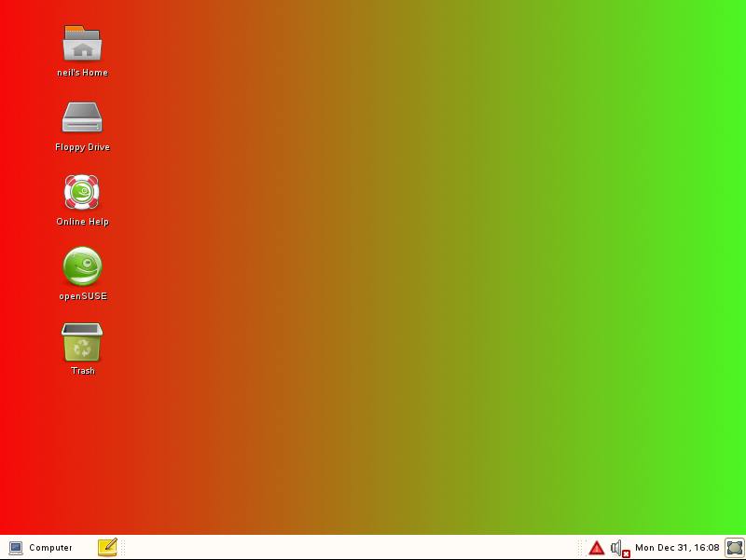
Task: Select the 'Floppy Drive' icon label
Action: tap(82, 147)
